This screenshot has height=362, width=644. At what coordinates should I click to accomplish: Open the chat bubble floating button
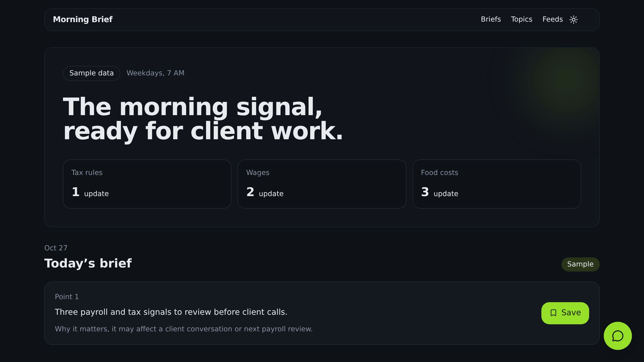tap(618, 336)
